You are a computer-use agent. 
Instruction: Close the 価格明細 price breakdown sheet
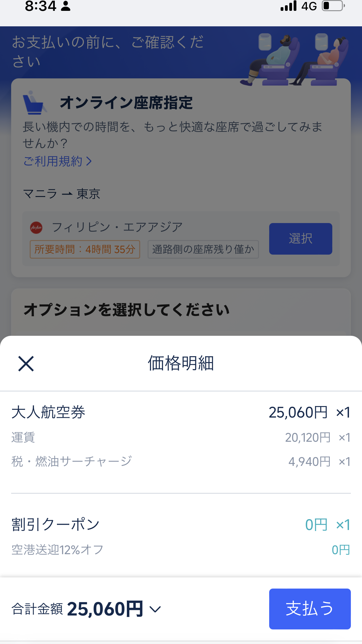pyautogui.click(x=26, y=363)
